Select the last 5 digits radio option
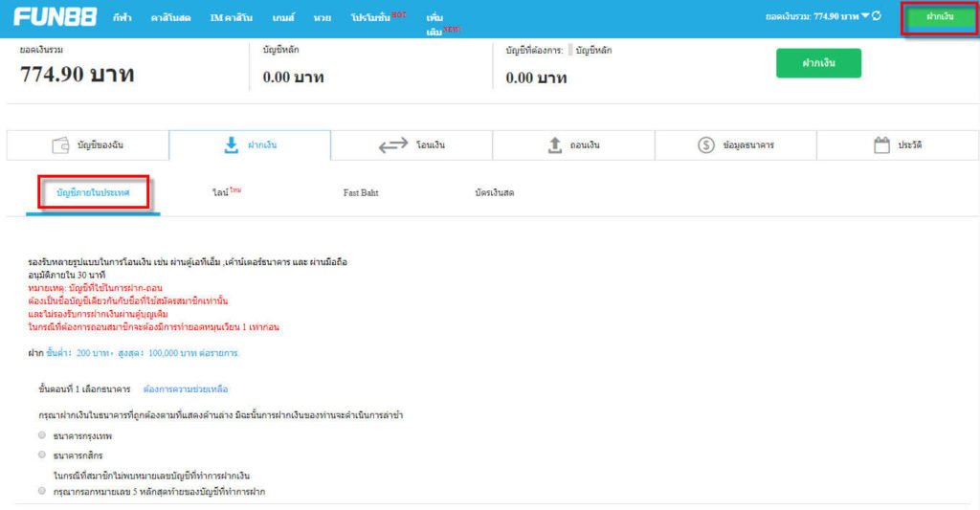The image size is (980, 510). click(42, 491)
